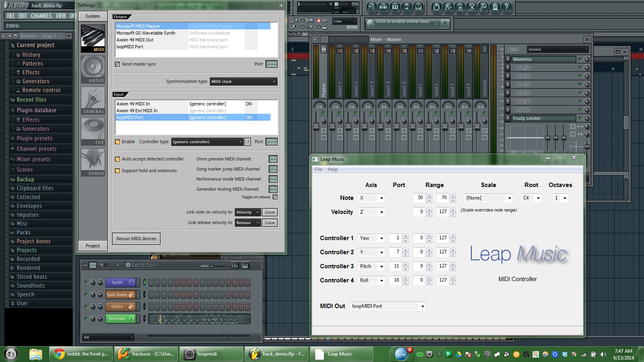Click the undo history icon in the toolbar
Image resolution: width=644 pixels, height=362 pixels.
point(436,7)
